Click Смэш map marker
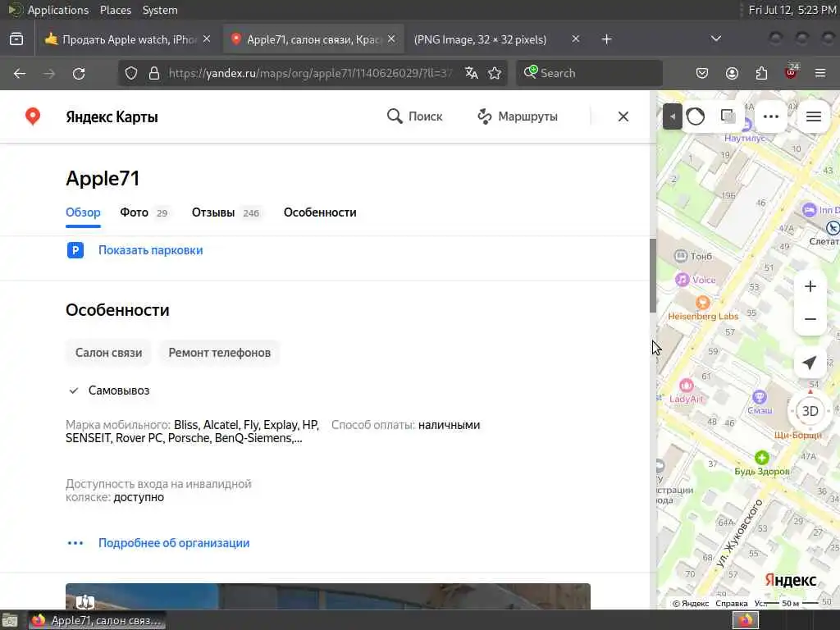This screenshot has width=840, height=630. point(759,397)
